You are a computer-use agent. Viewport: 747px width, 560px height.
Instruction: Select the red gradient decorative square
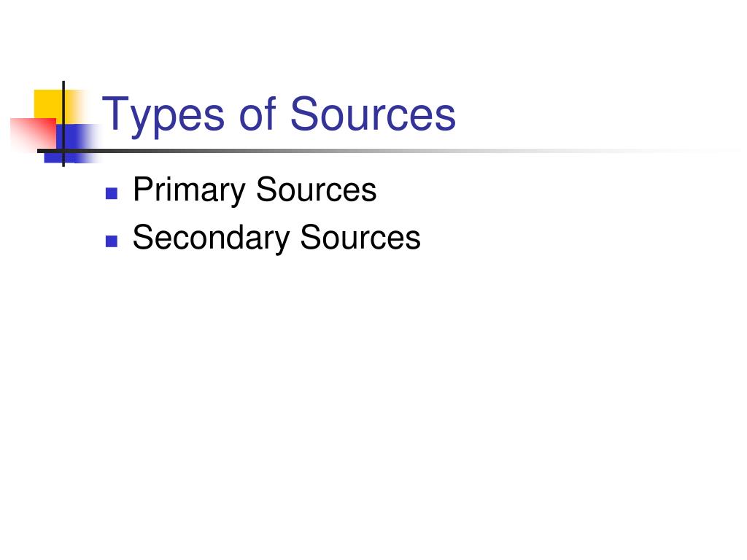[34, 133]
